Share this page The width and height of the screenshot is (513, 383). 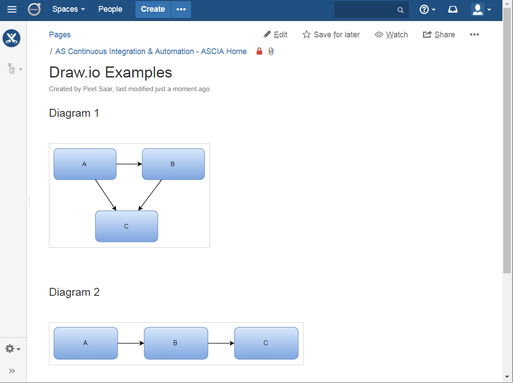click(x=439, y=35)
